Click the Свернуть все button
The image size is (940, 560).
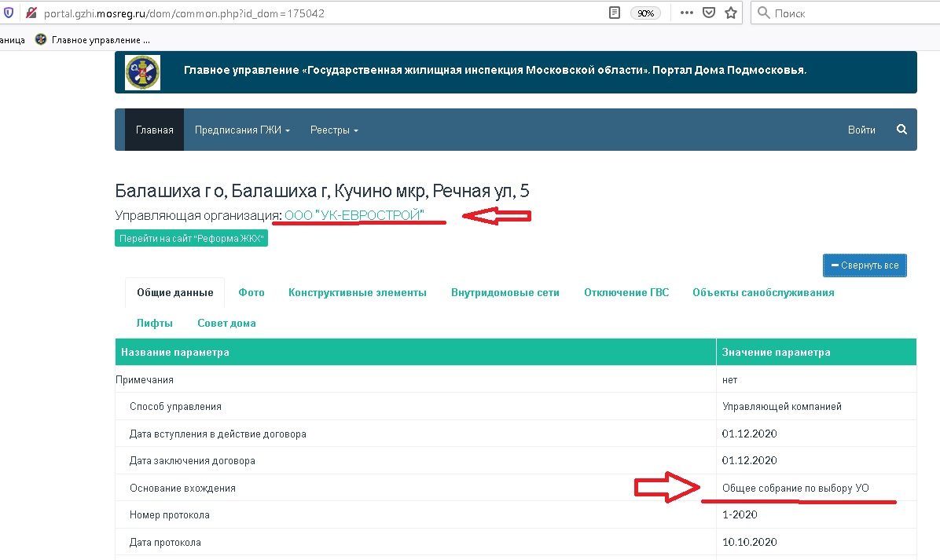click(865, 265)
